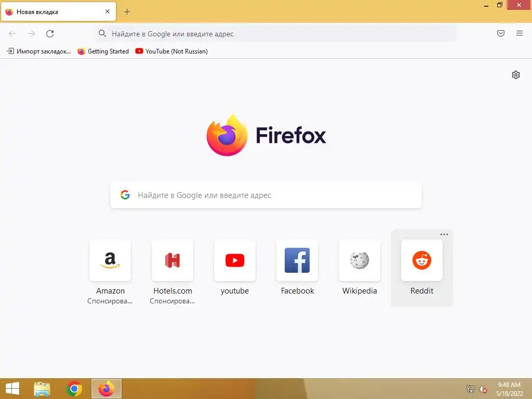Minimize the Firefox window
The image size is (532, 399).
[486, 5]
